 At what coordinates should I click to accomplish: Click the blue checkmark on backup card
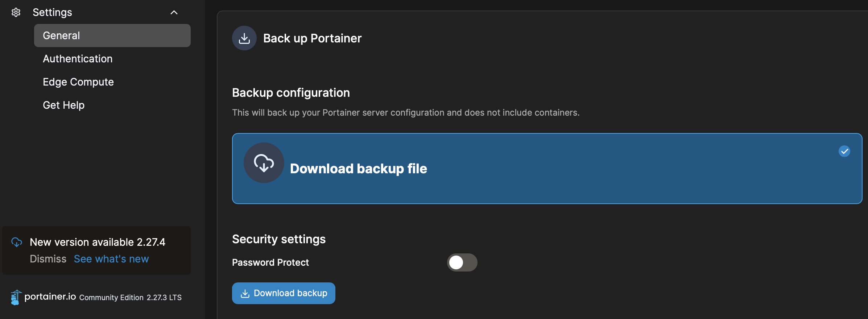pyautogui.click(x=844, y=151)
